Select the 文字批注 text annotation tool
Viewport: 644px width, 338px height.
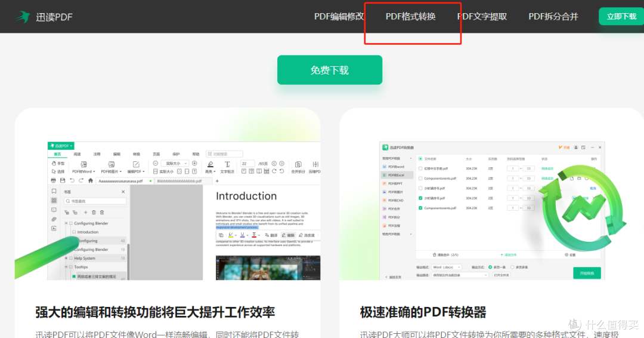tap(227, 167)
